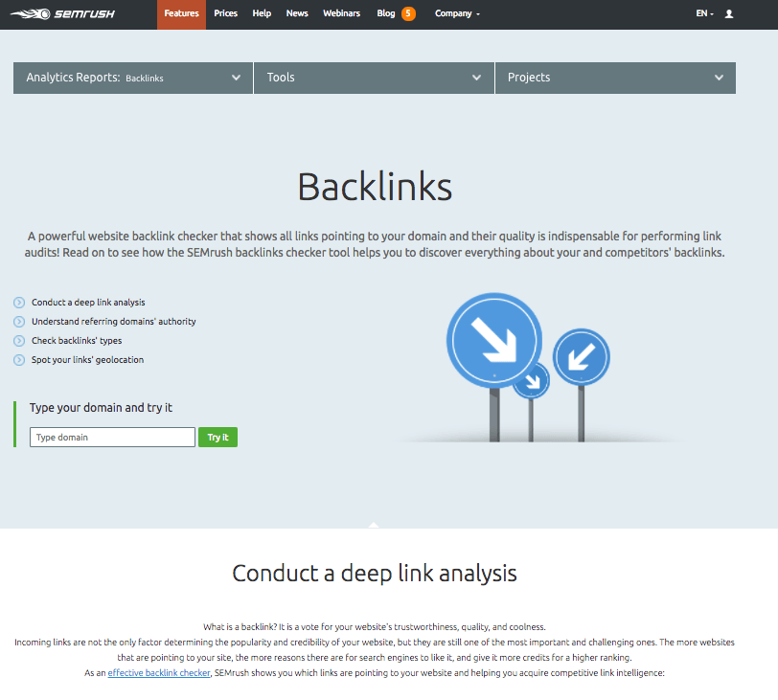Open the user account icon
Image resolution: width=778 pixels, height=700 pixels.
729,13
